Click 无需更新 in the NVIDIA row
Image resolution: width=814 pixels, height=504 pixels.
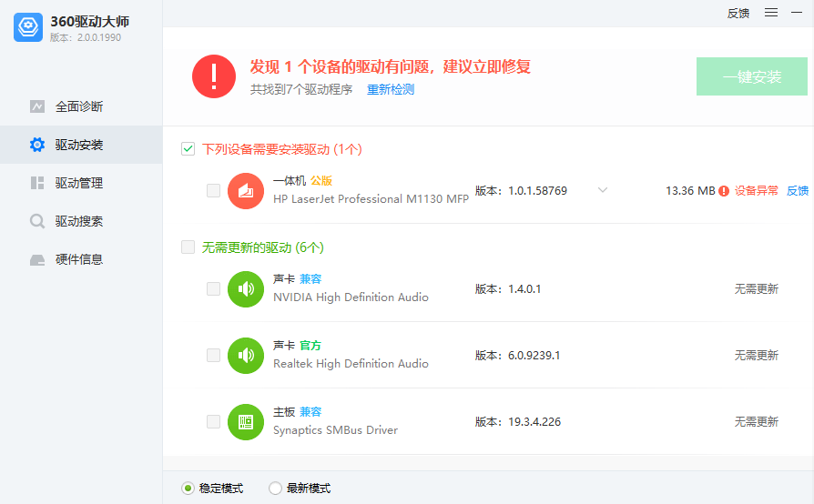(x=757, y=288)
